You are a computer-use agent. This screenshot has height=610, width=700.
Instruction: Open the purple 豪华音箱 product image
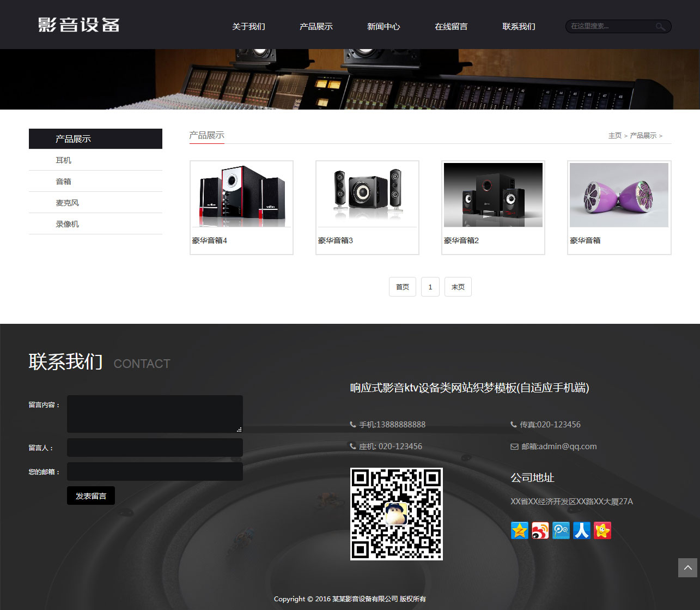[x=619, y=195]
